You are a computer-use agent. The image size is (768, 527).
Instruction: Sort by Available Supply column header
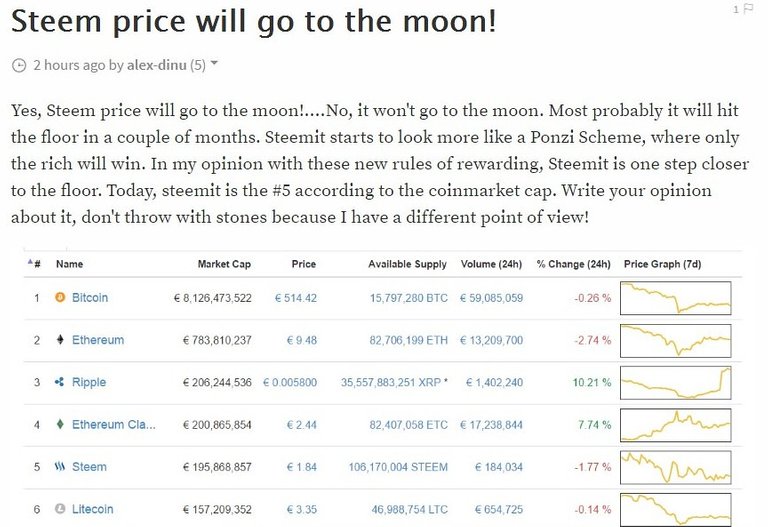408,264
